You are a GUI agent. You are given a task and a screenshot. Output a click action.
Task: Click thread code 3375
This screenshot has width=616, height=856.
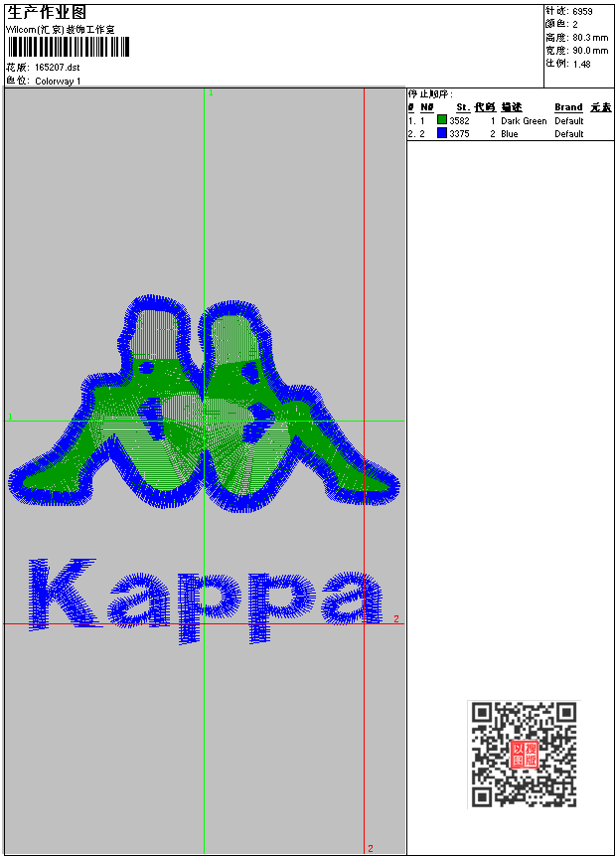coord(459,134)
